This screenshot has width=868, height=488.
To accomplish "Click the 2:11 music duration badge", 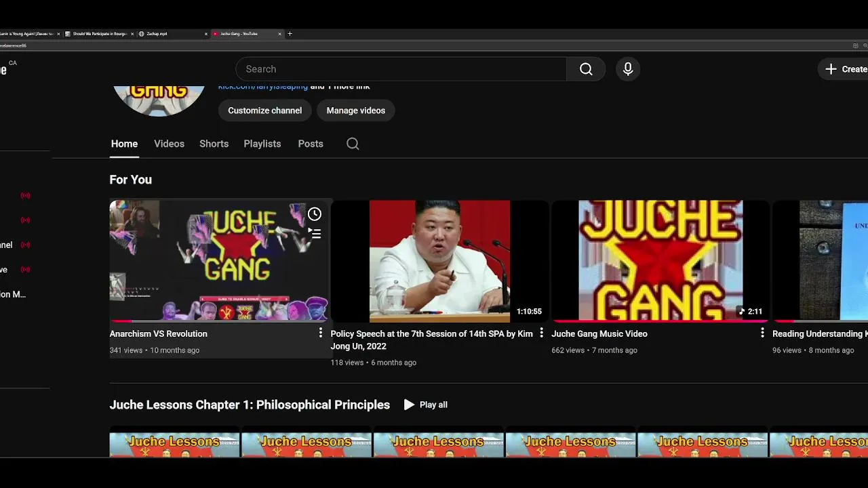I will (751, 312).
